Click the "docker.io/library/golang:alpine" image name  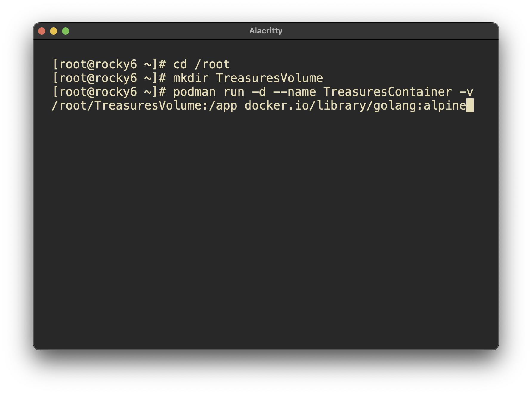[x=355, y=106]
